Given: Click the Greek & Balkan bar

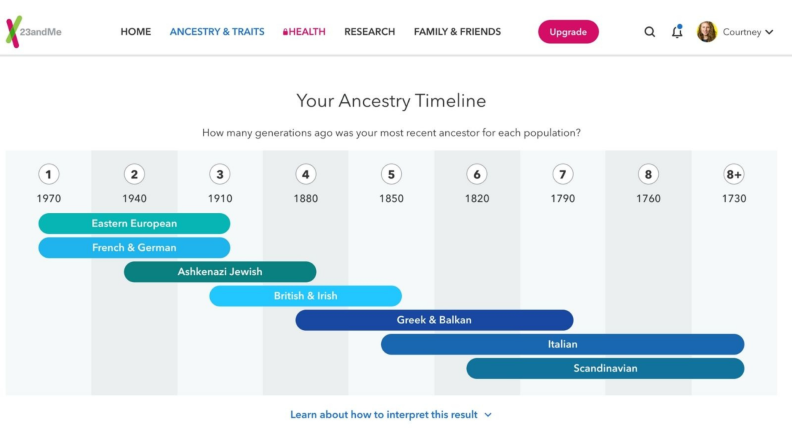Looking at the screenshot, I should point(434,320).
